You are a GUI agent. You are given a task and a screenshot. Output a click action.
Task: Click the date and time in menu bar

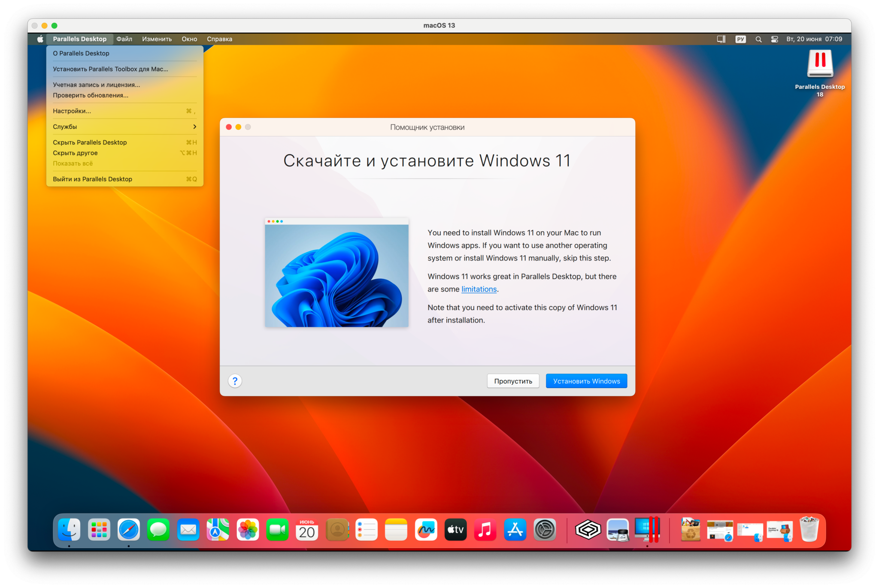(814, 39)
